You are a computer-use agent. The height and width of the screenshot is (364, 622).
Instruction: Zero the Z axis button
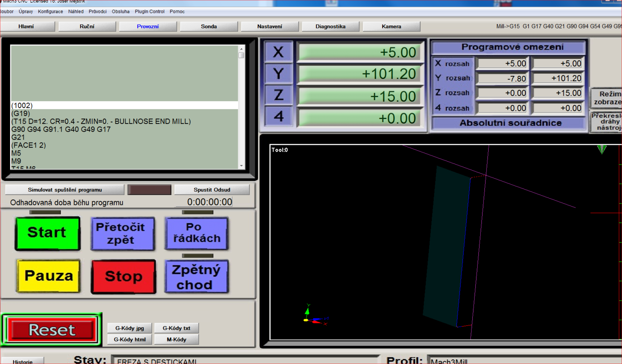[x=278, y=96]
